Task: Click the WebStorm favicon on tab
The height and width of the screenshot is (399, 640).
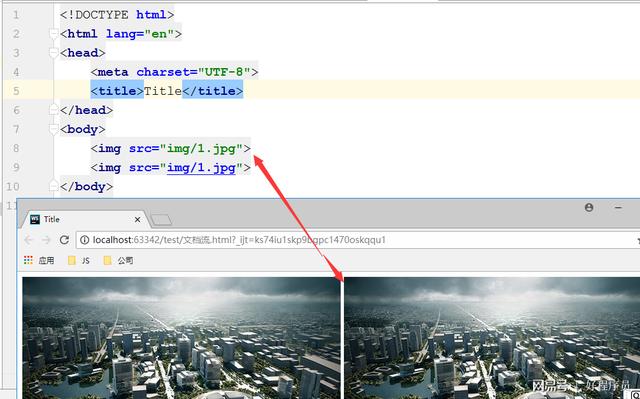Action: tap(35, 219)
